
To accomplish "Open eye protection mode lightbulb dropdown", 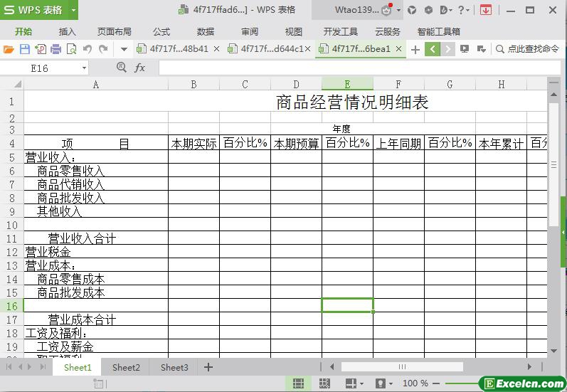I will coord(384,383).
